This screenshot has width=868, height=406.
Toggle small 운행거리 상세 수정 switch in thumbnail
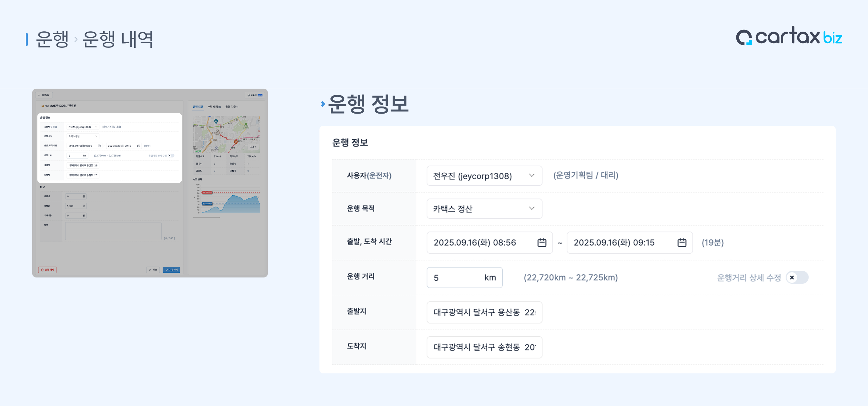(x=171, y=156)
